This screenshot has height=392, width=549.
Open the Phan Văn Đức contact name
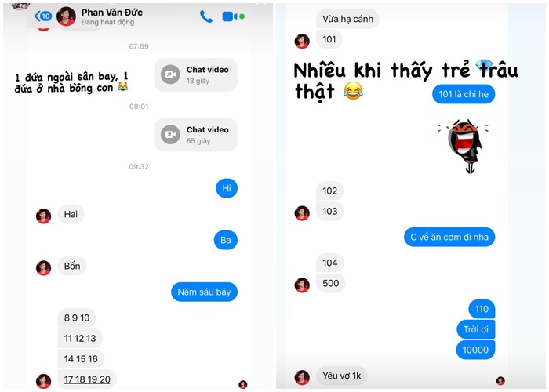[112, 13]
